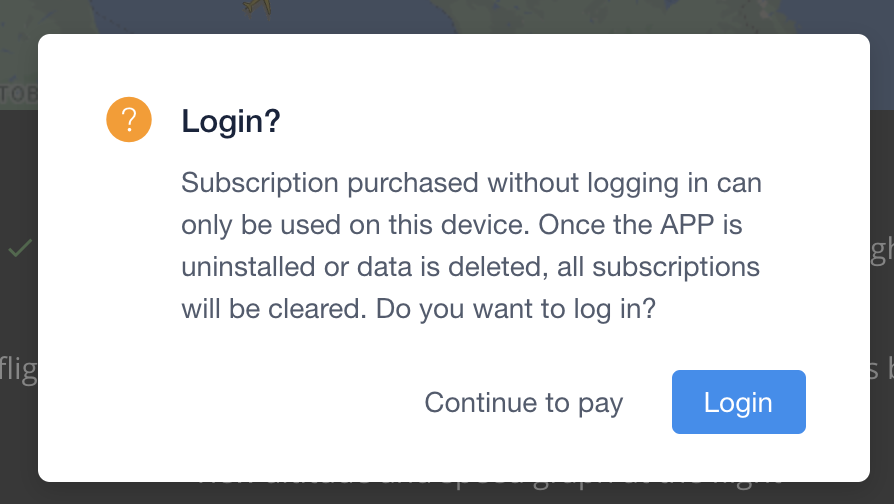Click the words "Once the APP is"
The width and height of the screenshot is (894, 504).
pyautogui.click(x=640, y=226)
